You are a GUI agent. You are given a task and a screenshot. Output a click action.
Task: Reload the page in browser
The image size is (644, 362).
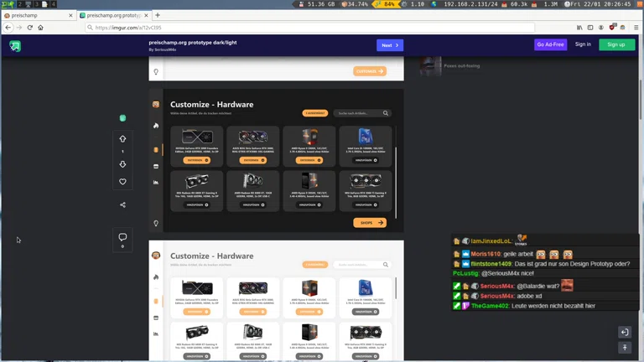tap(29, 28)
